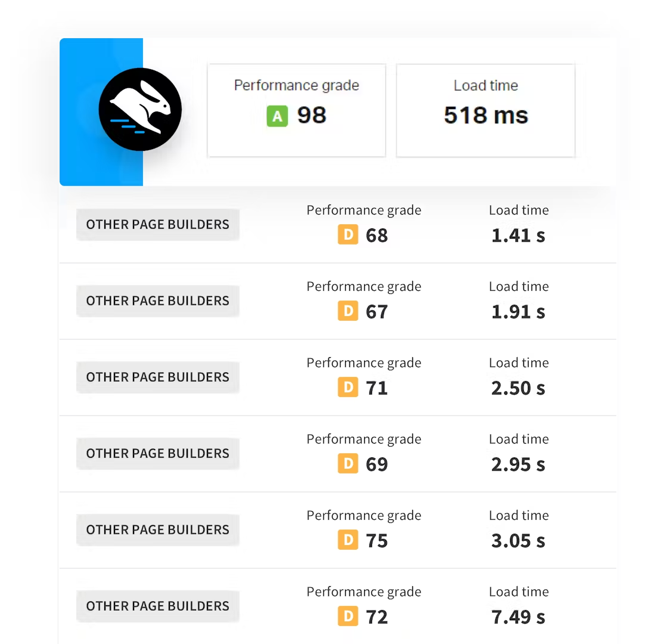Click the D badge next to 68
Image resolution: width=652 pixels, height=644 pixels.
[348, 234]
